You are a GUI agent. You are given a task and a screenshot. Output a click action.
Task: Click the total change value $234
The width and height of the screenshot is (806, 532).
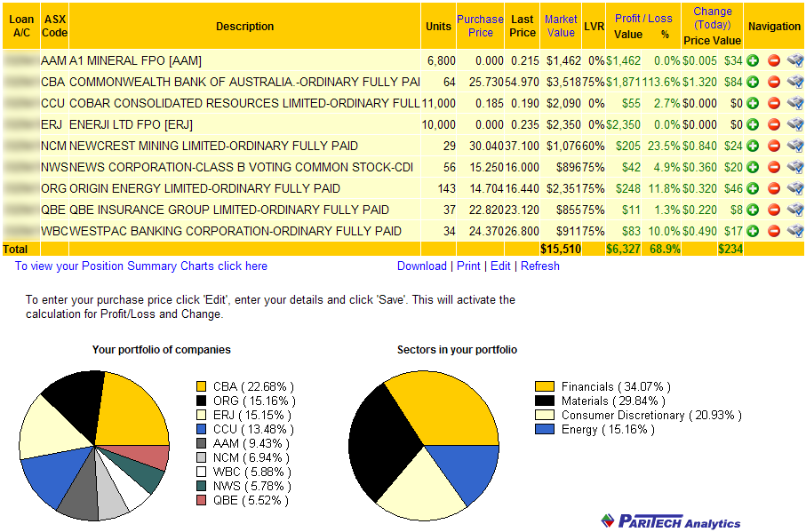[730, 249]
